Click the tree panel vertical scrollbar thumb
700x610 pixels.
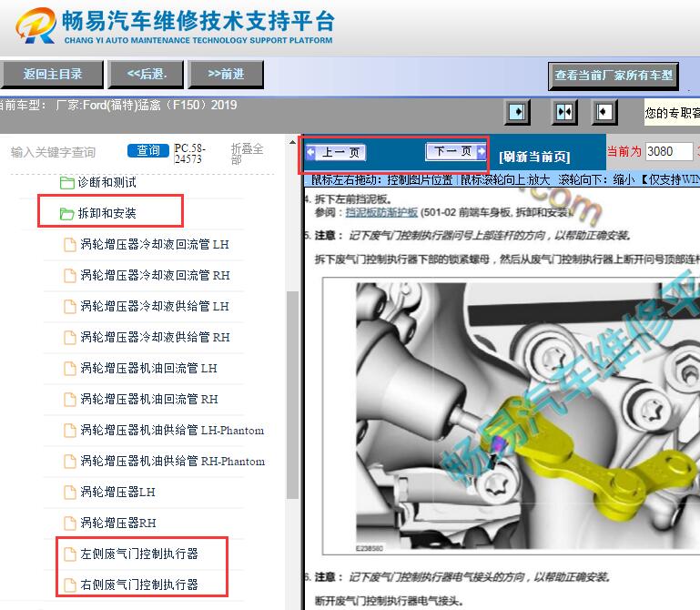293,395
